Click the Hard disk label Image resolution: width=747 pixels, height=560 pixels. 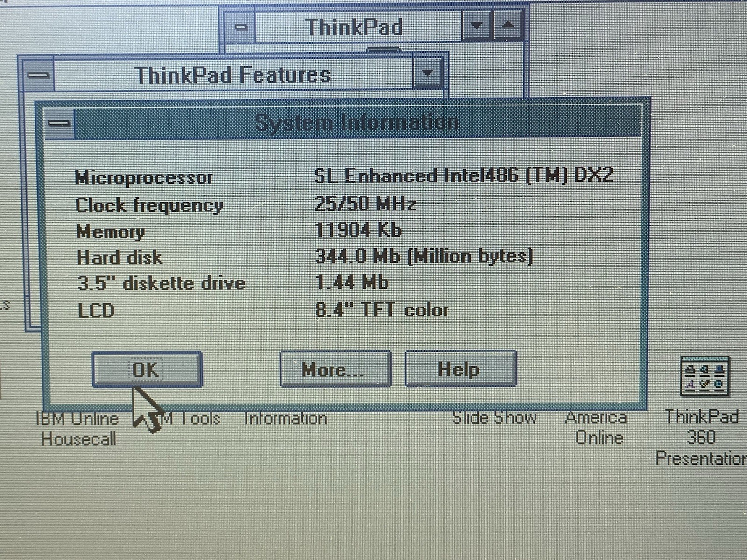pos(120,258)
